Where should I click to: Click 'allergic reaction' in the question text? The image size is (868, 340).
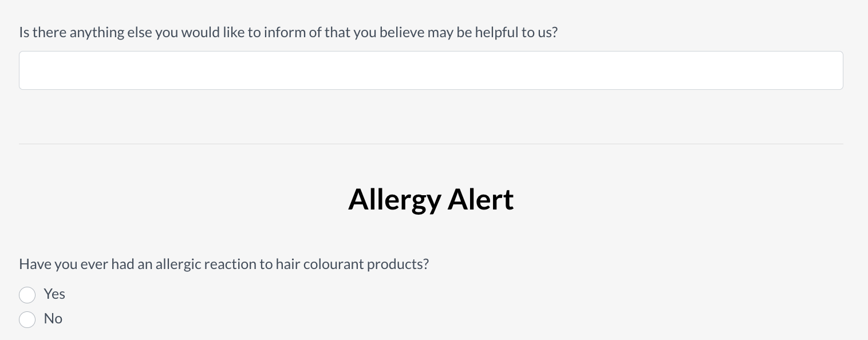209,265
